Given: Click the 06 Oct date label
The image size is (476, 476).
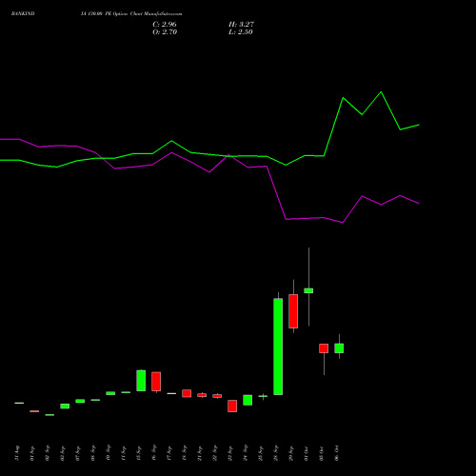Looking at the screenshot, I should click(x=337, y=453).
